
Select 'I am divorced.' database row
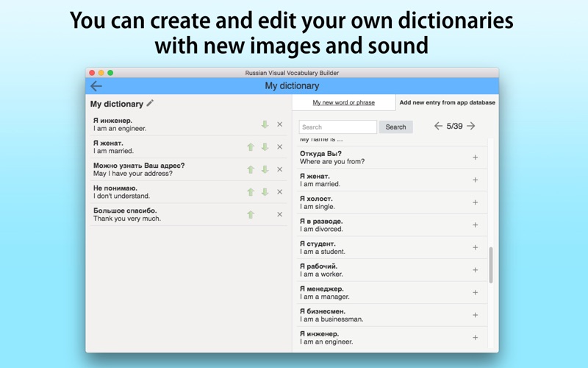[x=392, y=225]
